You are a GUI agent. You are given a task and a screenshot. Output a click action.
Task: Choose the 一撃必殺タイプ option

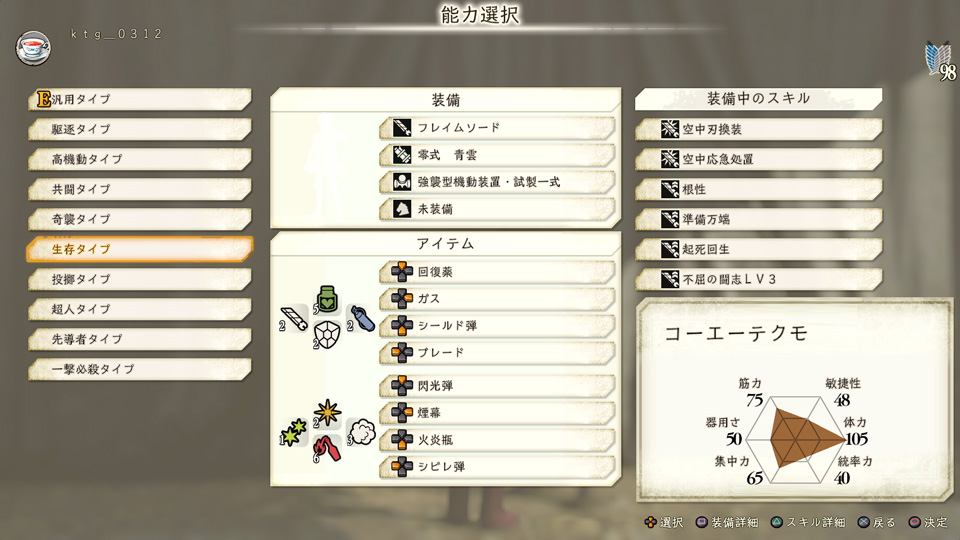click(x=140, y=369)
